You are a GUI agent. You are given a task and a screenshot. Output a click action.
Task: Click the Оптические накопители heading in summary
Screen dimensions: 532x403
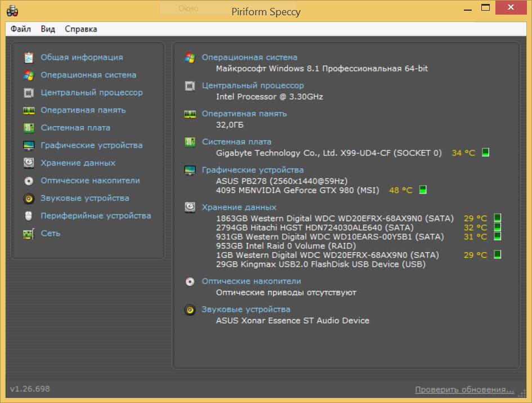click(x=252, y=281)
